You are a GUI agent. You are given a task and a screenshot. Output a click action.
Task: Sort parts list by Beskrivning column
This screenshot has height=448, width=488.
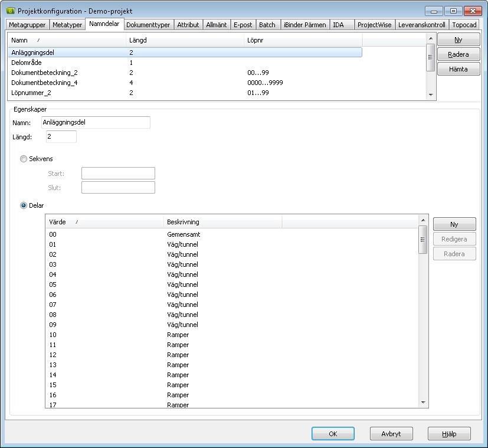[x=223, y=222]
